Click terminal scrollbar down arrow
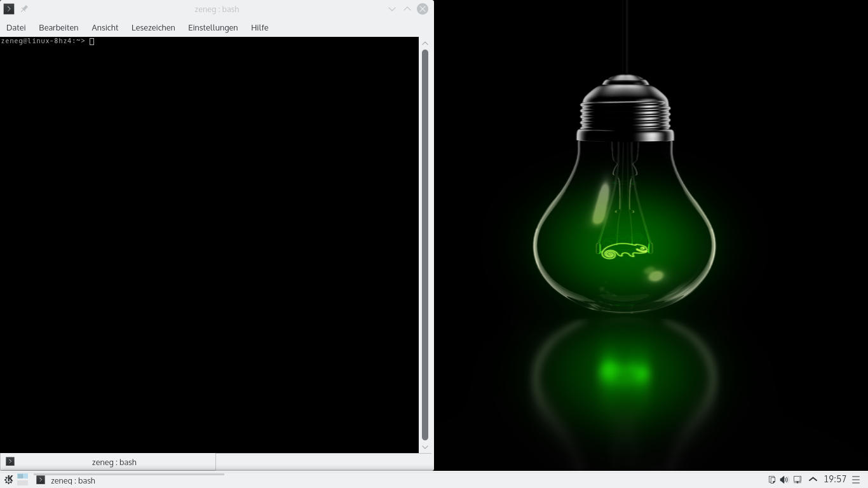868x488 pixels. (425, 447)
